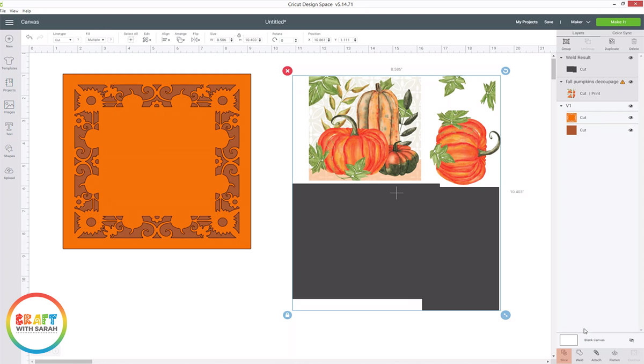Open the Upload panel
Screen dimensions: 644x364
[x=9, y=173]
